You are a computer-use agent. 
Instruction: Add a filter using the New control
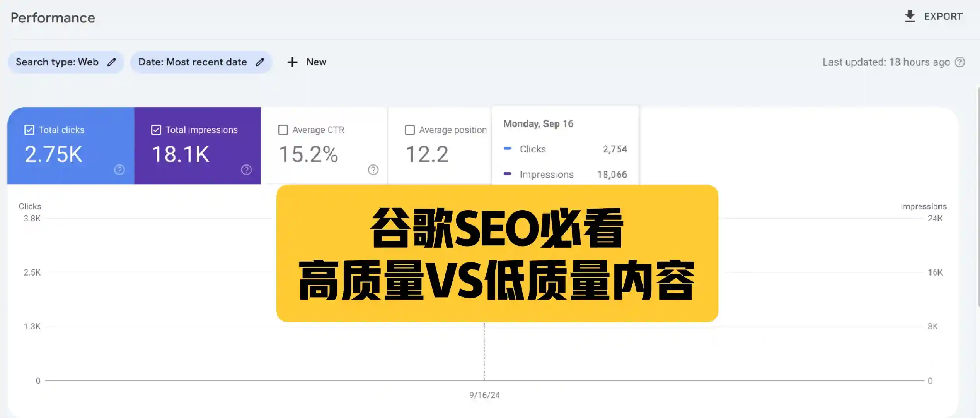click(x=307, y=62)
